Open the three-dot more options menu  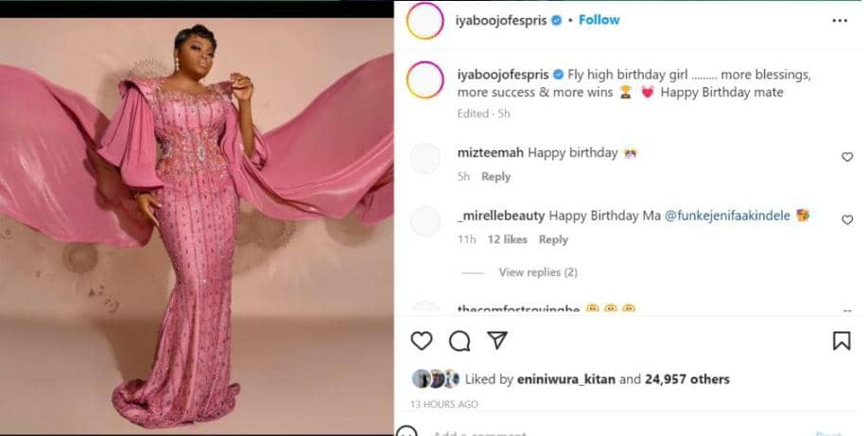(840, 20)
